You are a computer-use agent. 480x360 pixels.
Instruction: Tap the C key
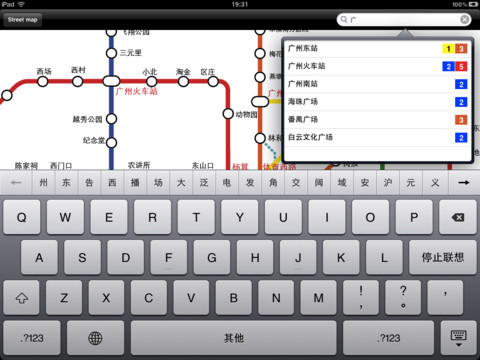coord(149,298)
